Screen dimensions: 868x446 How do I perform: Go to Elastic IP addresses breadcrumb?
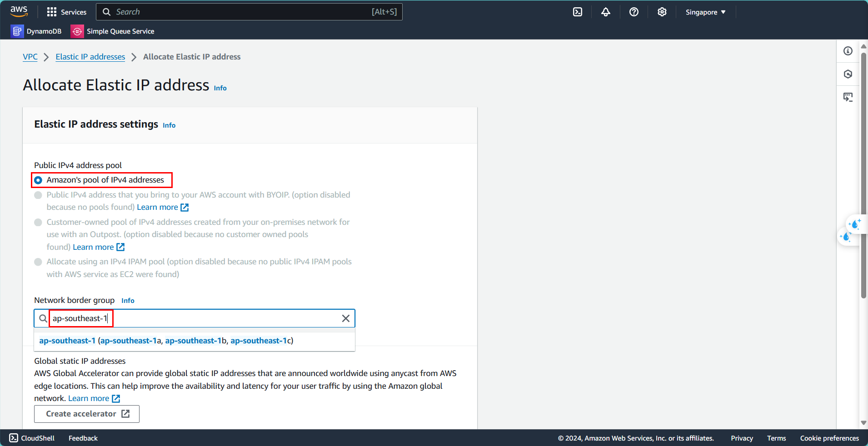pos(90,57)
